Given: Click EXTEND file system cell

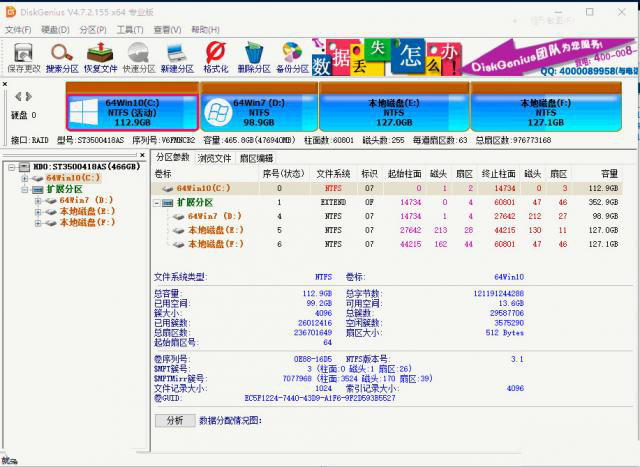Looking at the screenshot, I should 333,202.
